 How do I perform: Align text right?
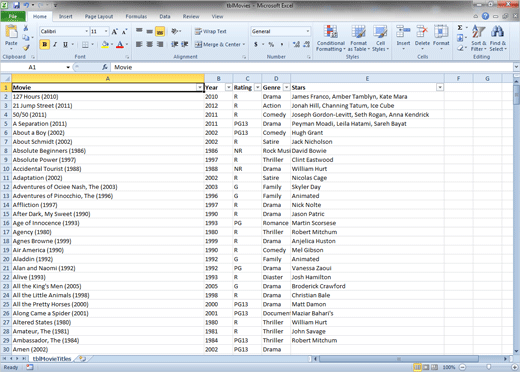coord(160,44)
